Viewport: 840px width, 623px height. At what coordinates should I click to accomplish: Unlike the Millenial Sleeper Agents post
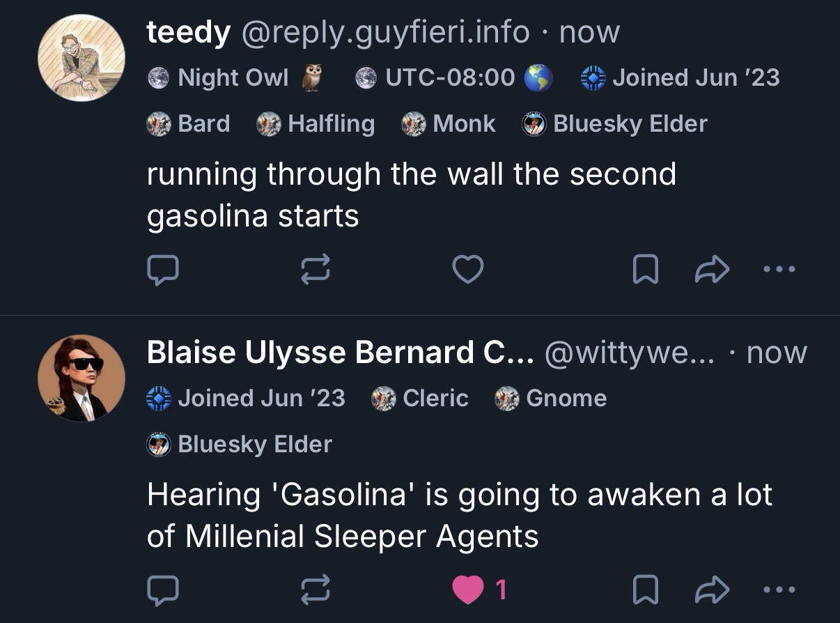(x=467, y=591)
